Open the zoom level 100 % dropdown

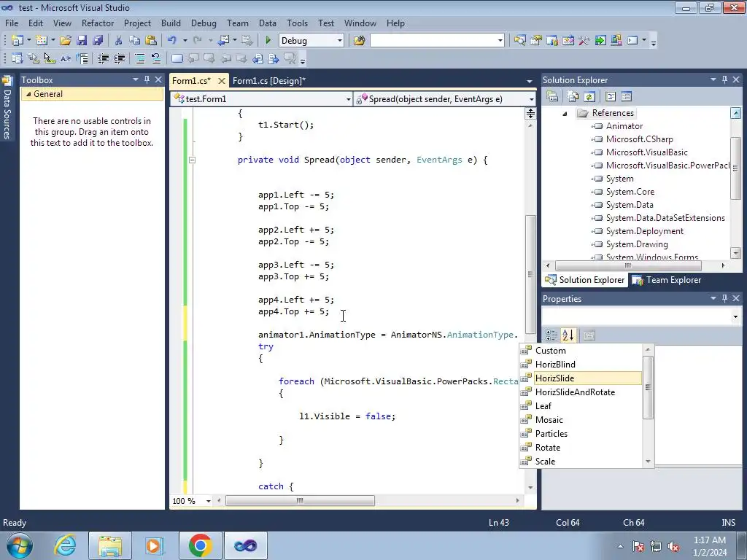pos(208,501)
